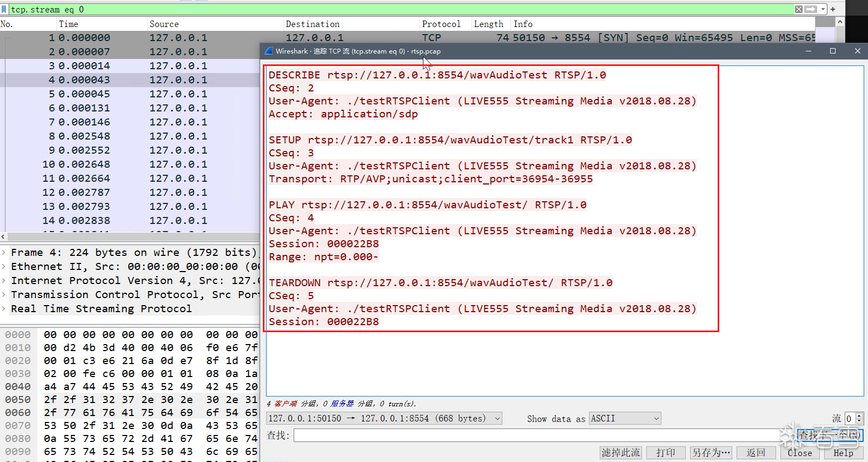Screen dimensions: 868x462
Task: Click scroll-left arrow of packet list
Action: click(3, 236)
